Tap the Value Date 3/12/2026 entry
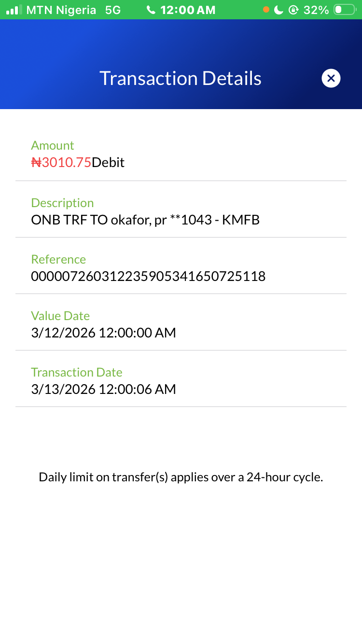This screenshot has height=644, width=362. click(103, 333)
